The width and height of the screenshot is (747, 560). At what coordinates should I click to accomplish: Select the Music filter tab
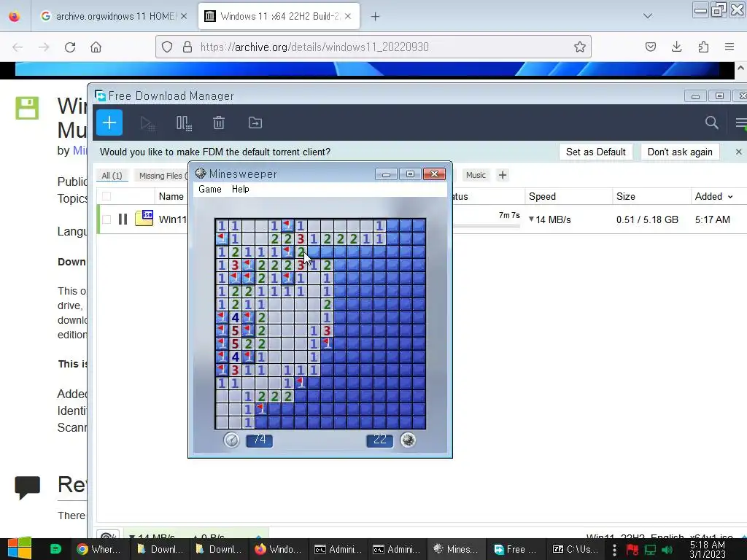[476, 175]
